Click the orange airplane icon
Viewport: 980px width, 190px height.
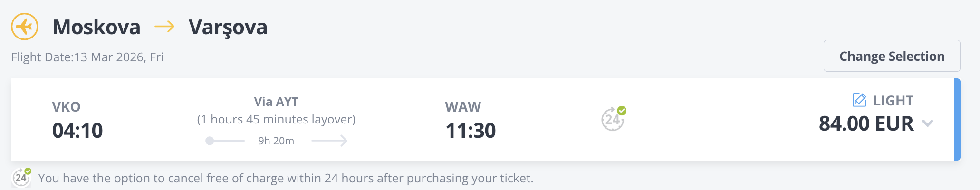point(24,27)
